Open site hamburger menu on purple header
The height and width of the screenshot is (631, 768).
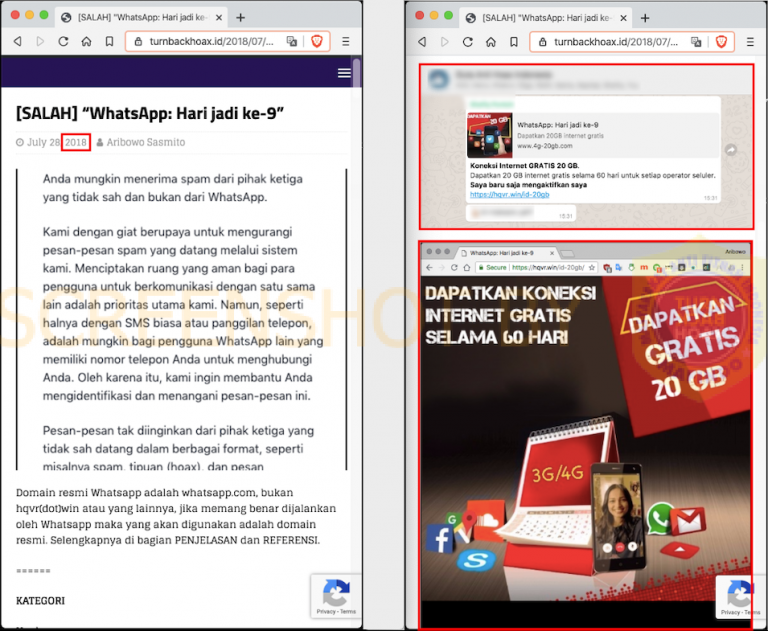point(344,73)
